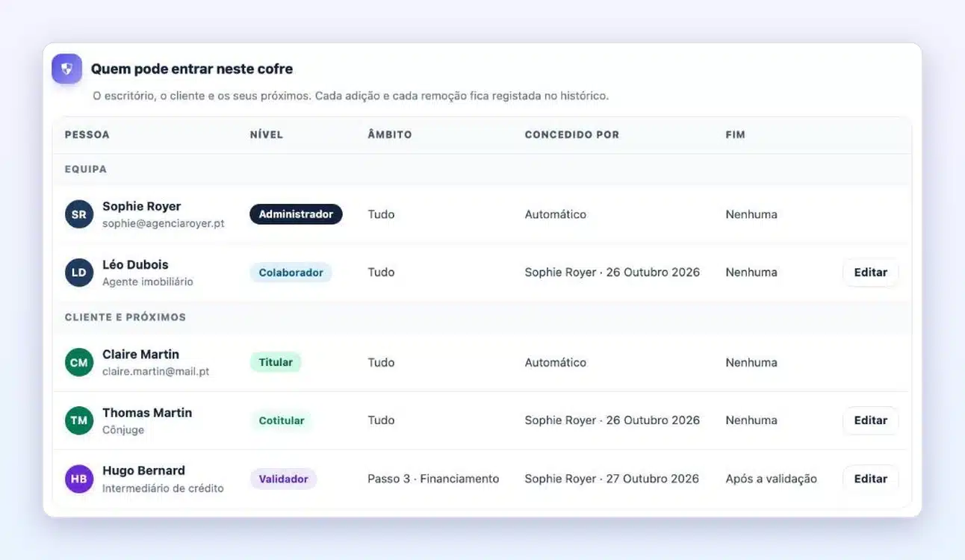This screenshot has width=965, height=560.
Task: Edit Hugo Bernard's access
Action: [x=870, y=479]
